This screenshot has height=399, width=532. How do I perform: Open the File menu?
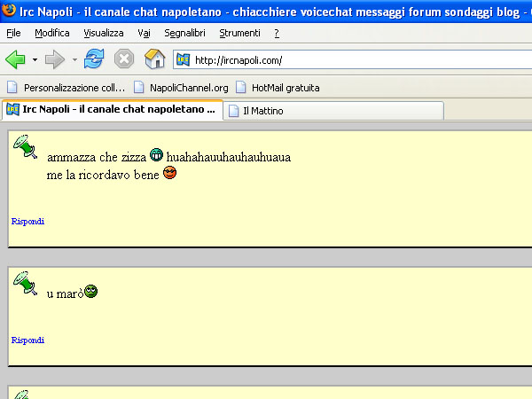point(13,33)
